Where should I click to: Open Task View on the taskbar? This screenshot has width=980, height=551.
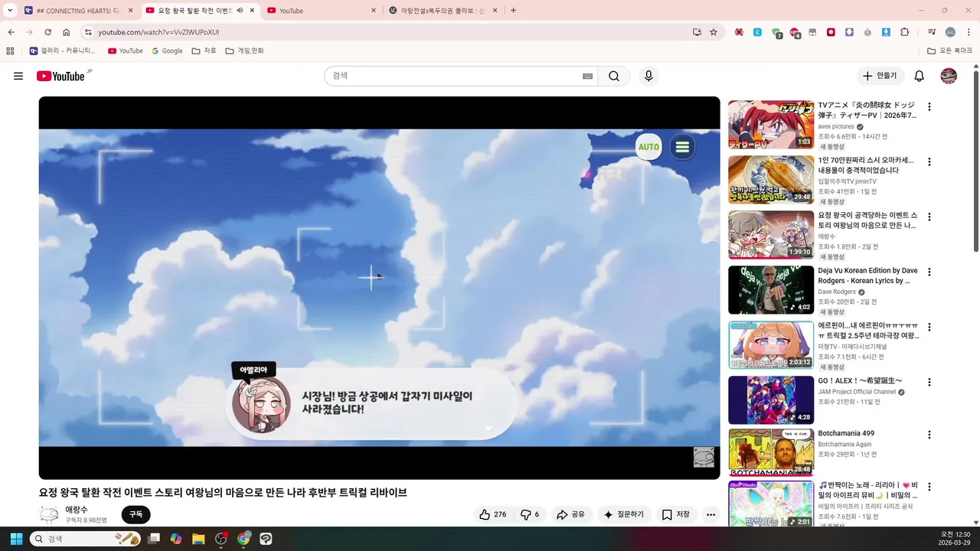[x=154, y=539]
